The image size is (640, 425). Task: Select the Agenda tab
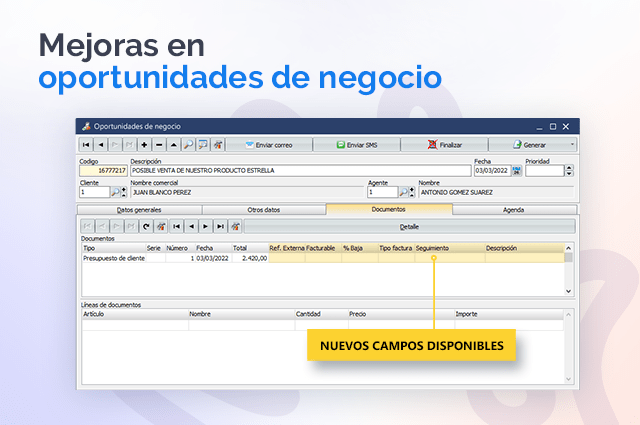513,210
